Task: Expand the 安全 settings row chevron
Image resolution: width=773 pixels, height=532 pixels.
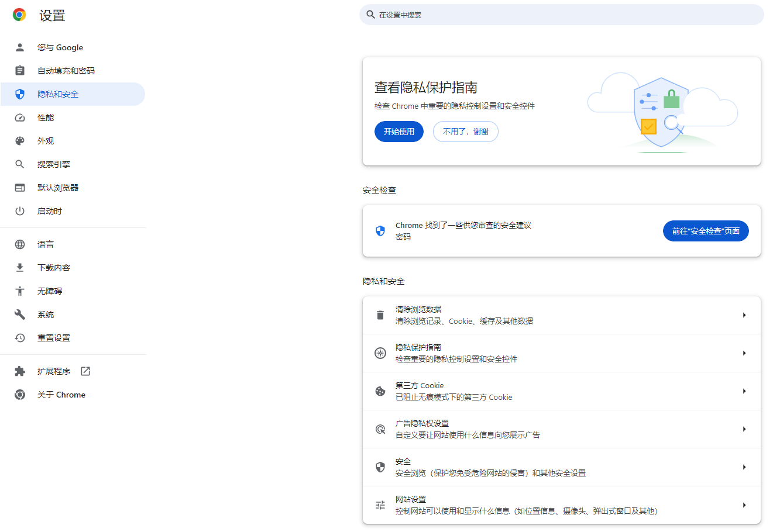Action: click(x=744, y=467)
